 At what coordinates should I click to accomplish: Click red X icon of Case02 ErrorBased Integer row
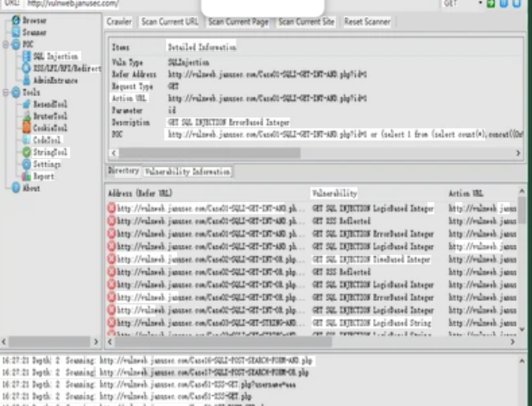pyautogui.click(x=111, y=297)
